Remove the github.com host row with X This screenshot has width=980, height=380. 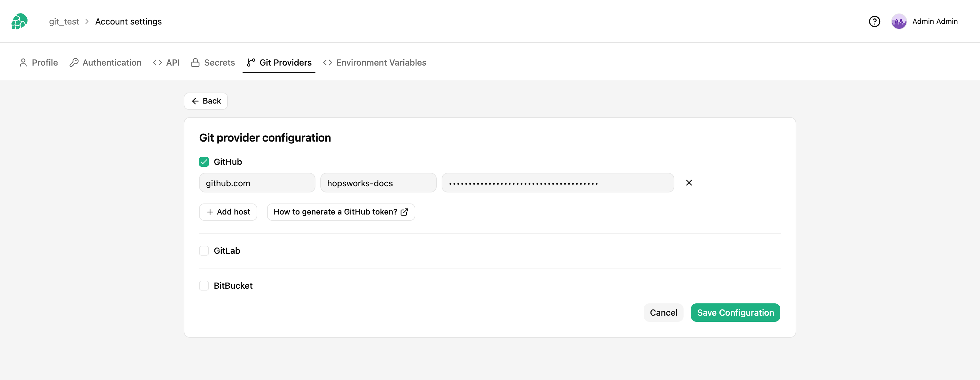click(688, 183)
